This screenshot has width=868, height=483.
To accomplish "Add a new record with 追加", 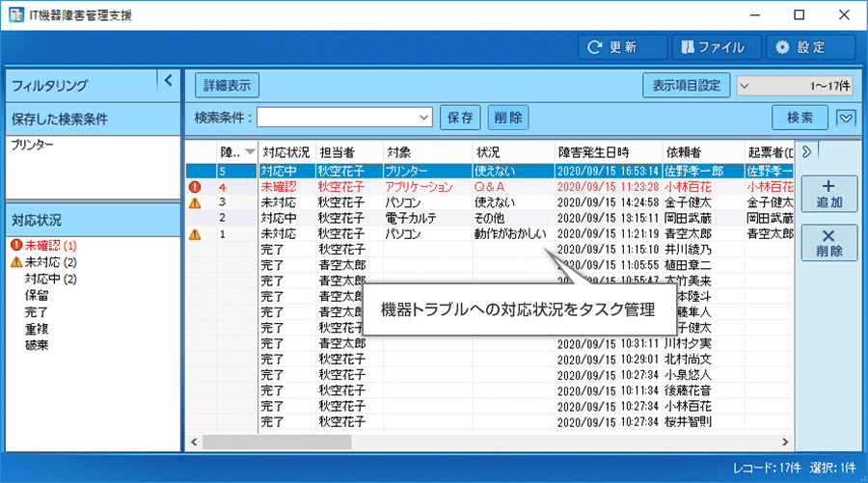I will [829, 194].
